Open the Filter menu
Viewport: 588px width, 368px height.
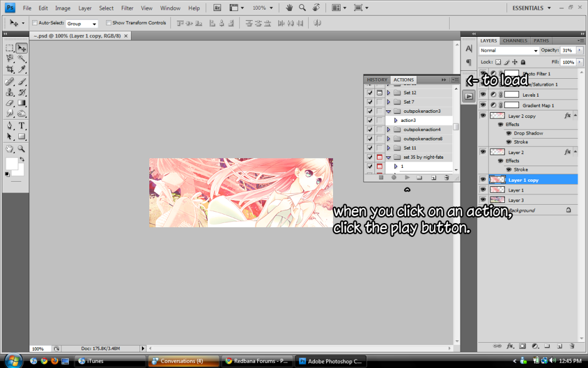click(x=127, y=8)
